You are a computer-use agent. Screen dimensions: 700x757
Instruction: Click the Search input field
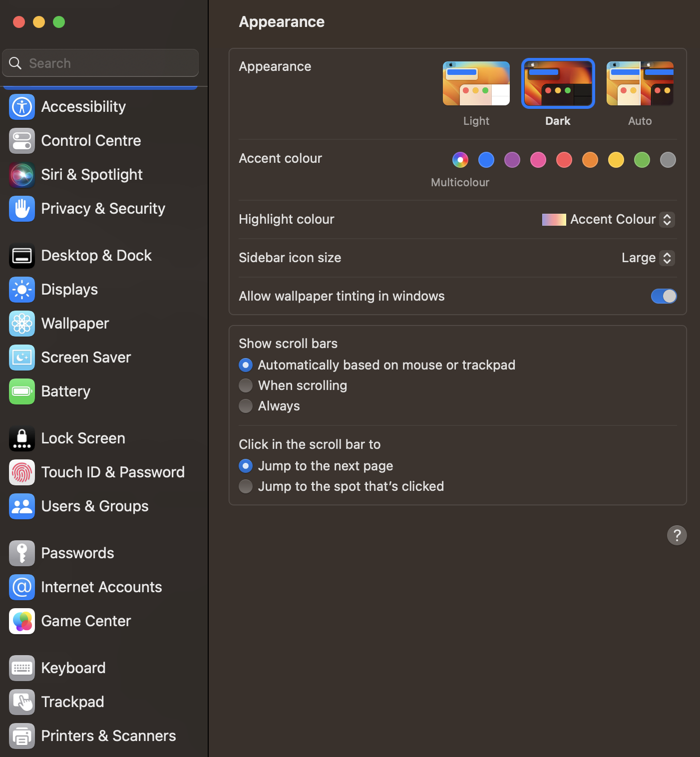point(100,63)
